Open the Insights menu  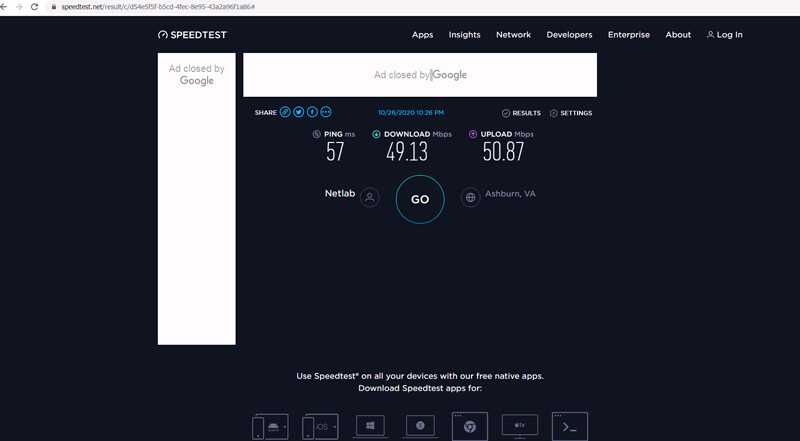(464, 35)
